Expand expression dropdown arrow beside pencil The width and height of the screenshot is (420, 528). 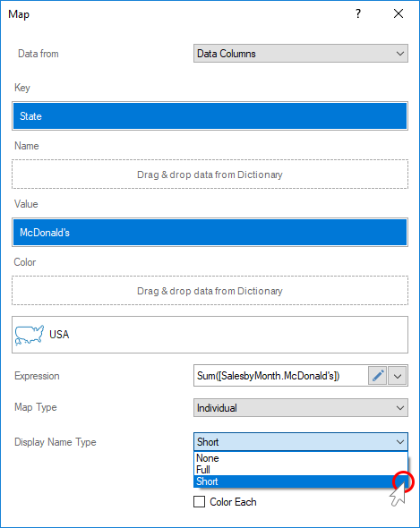pos(398,376)
